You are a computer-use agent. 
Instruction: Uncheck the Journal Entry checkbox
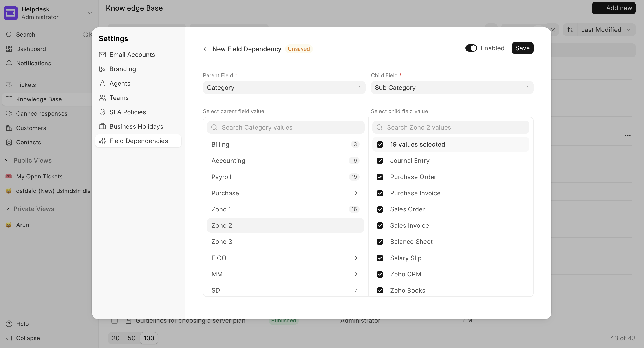[x=380, y=161]
